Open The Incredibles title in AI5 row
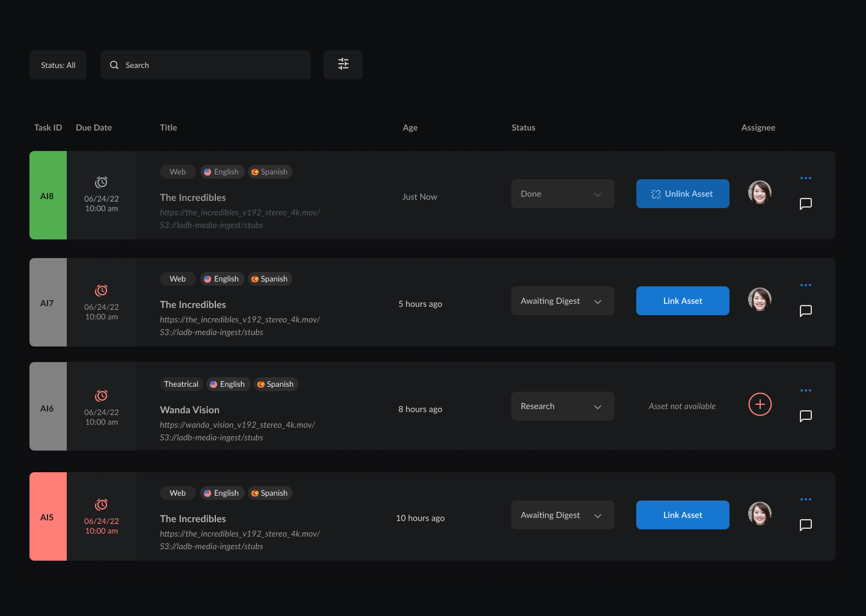This screenshot has height=616, width=866. pos(193,519)
